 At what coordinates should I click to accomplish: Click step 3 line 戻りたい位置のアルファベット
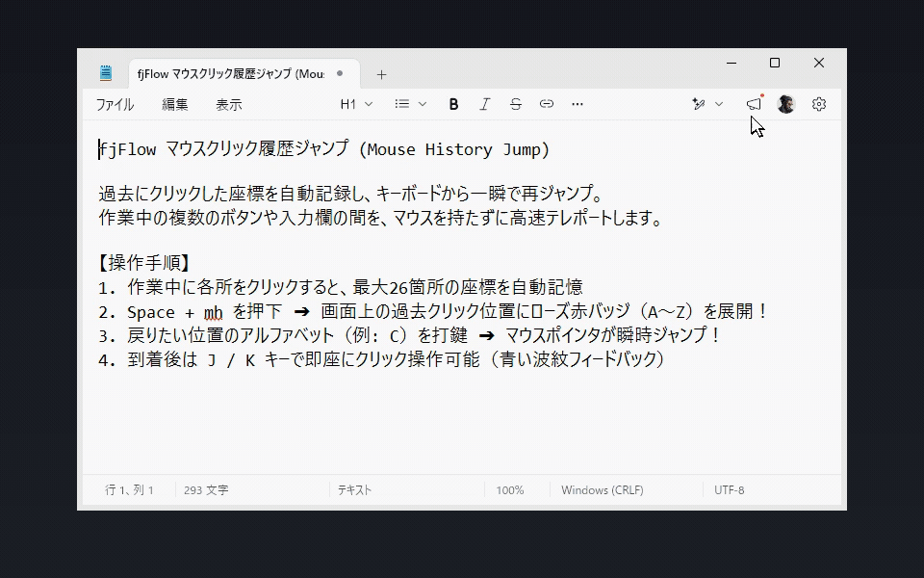click(x=410, y=335)
